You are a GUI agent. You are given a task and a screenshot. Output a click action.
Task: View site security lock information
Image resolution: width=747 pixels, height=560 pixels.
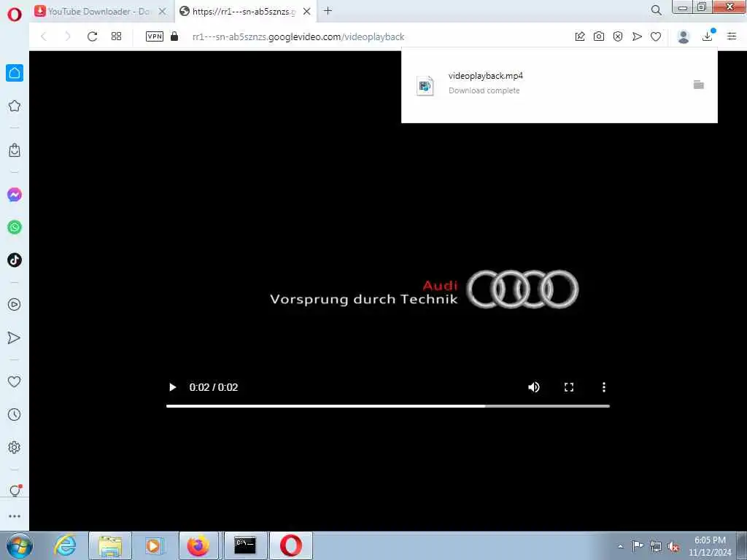point(174,36)
